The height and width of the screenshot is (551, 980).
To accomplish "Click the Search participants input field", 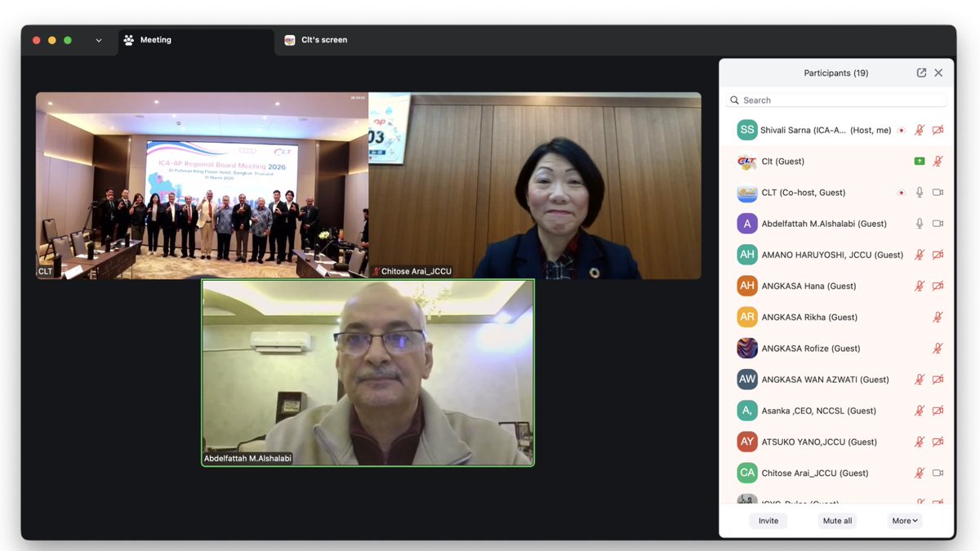I will (817, 100).
